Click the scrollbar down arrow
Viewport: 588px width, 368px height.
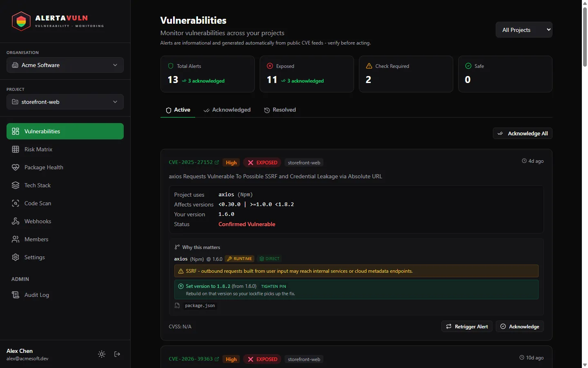click(585, 365)
